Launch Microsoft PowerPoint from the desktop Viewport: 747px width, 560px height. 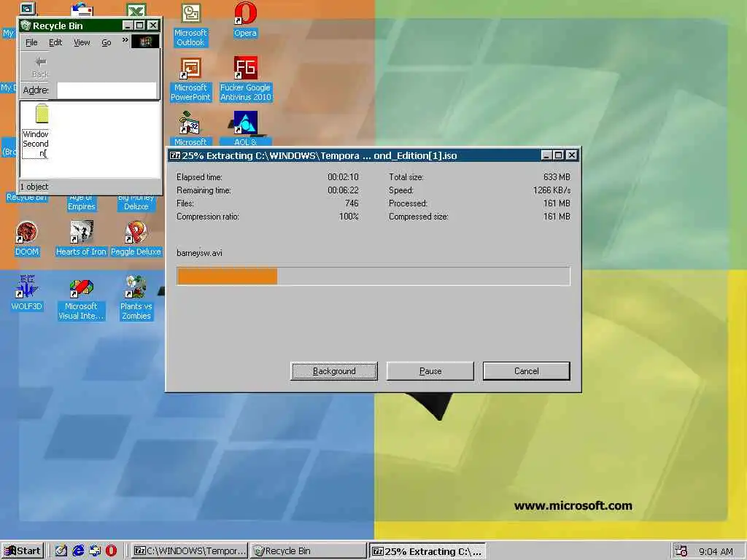(x=190, y=68)
